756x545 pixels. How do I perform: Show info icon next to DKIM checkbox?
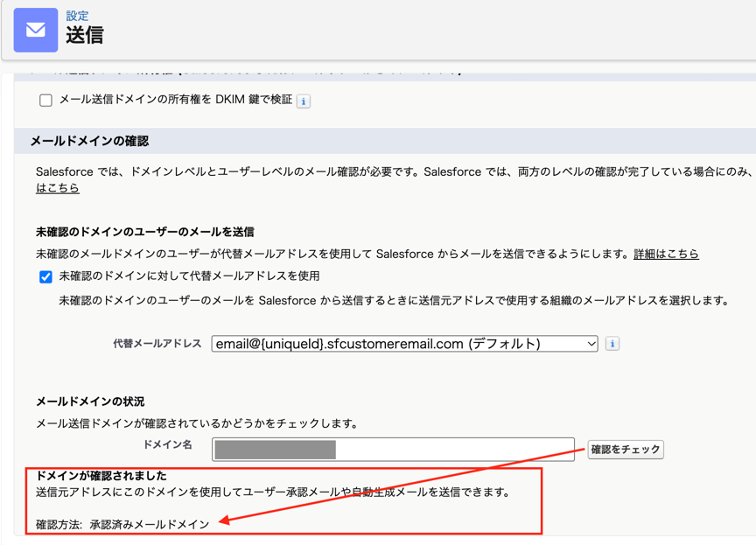(x=304, y=101)
